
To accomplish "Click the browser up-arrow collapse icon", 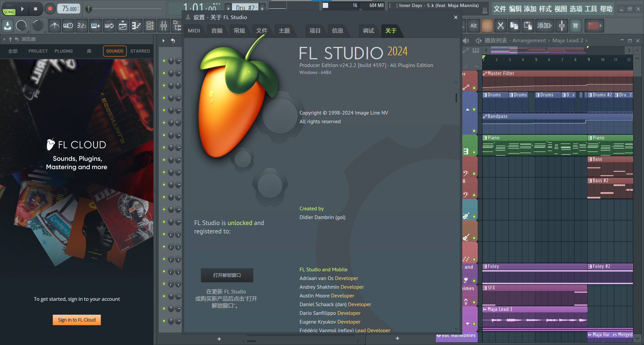I will pyautogui.click(x=10, y=40).
